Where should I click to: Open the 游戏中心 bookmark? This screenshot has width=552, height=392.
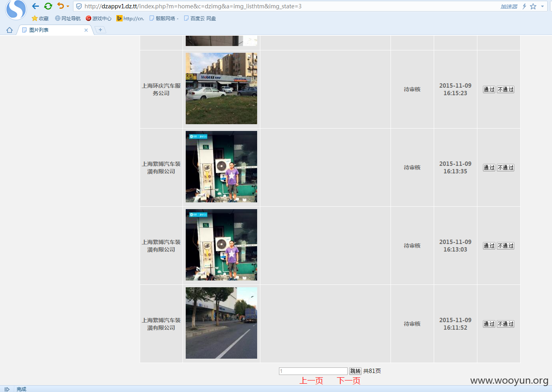click(x=98, y=18)
